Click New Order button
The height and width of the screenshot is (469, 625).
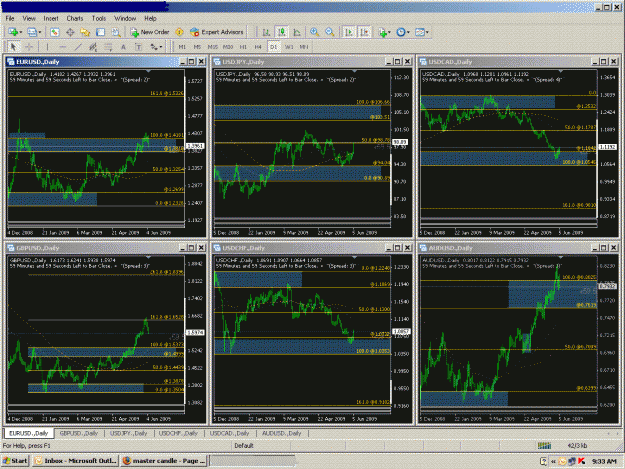150,32
